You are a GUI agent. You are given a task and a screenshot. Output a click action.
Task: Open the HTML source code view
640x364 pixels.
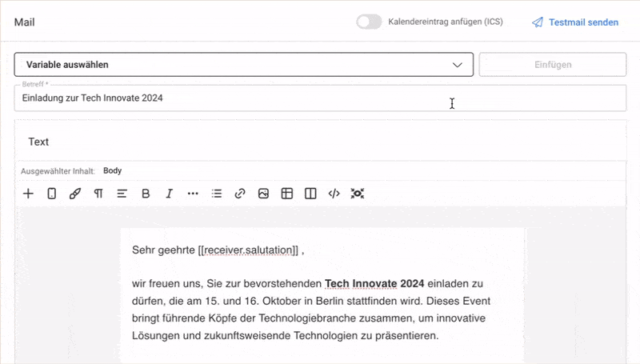(x=334, y=194)
